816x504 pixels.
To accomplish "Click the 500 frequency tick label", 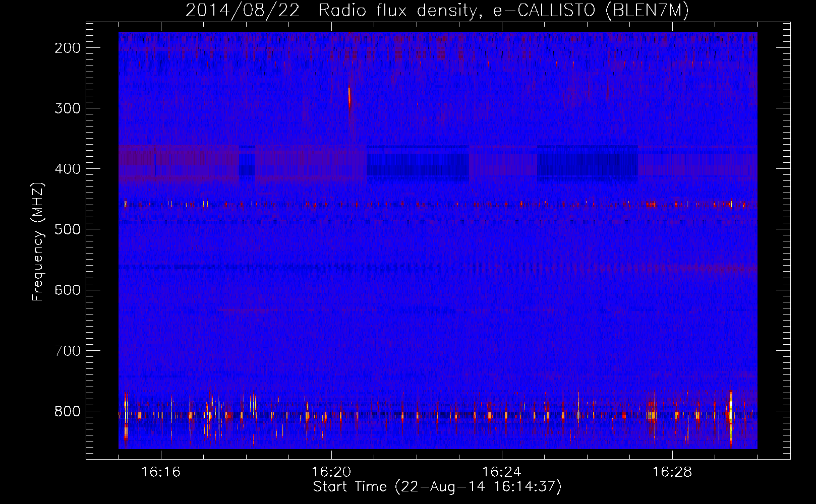I will 67,229.
